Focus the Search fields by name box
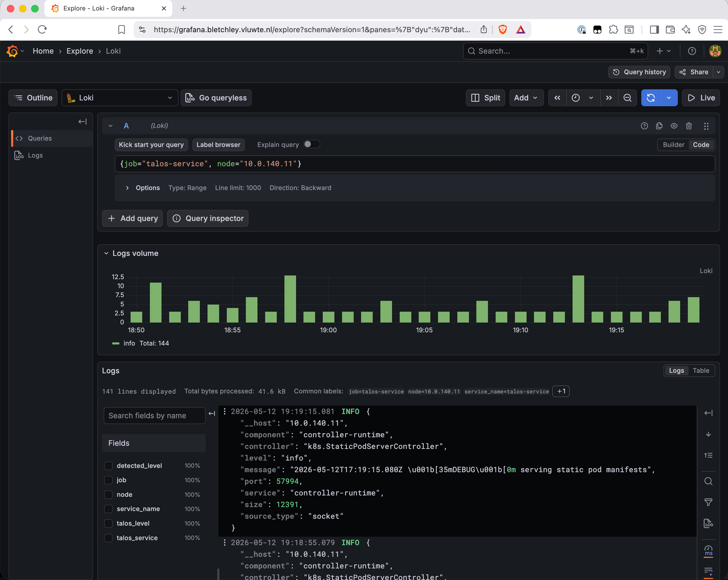 154,416
